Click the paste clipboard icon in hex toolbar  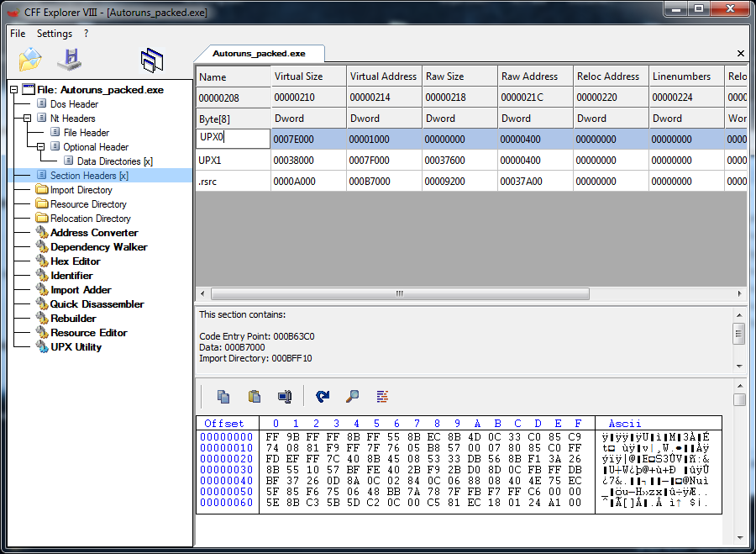[254, 397]
